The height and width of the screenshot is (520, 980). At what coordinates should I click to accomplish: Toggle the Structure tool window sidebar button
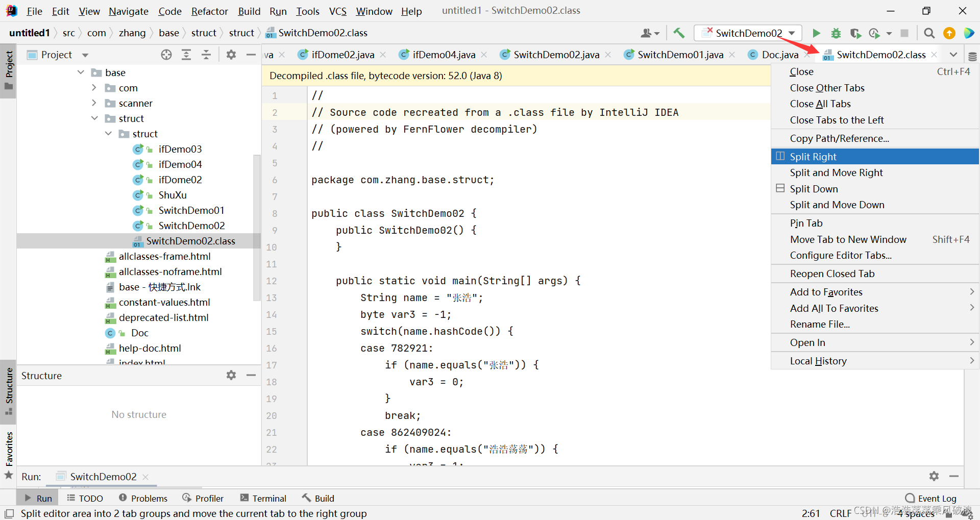pos(9,391)
